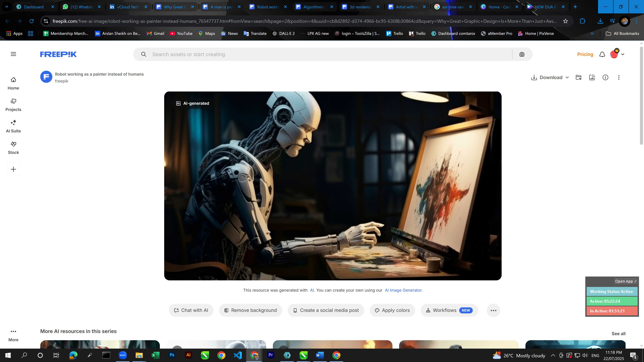
Task: Click the freepik author avatar
Action: 46,77
